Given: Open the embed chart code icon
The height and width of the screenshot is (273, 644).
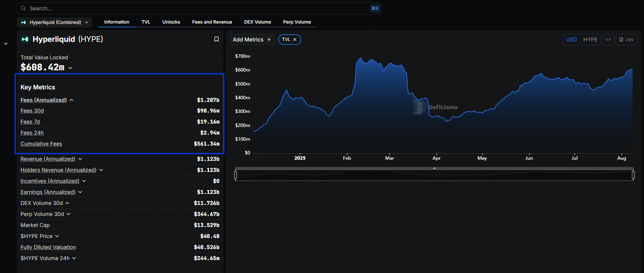Looking at the screenshot, I should 608,40.
